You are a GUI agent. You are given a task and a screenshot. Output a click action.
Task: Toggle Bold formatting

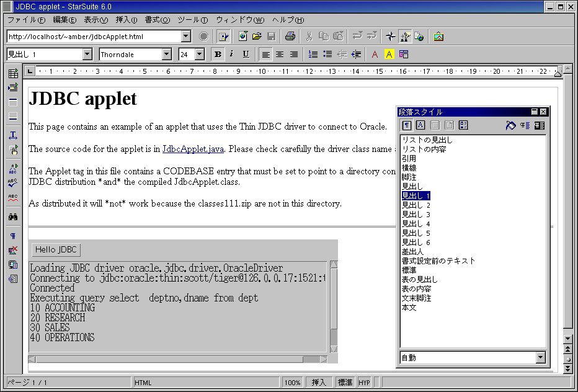[218, 55]
